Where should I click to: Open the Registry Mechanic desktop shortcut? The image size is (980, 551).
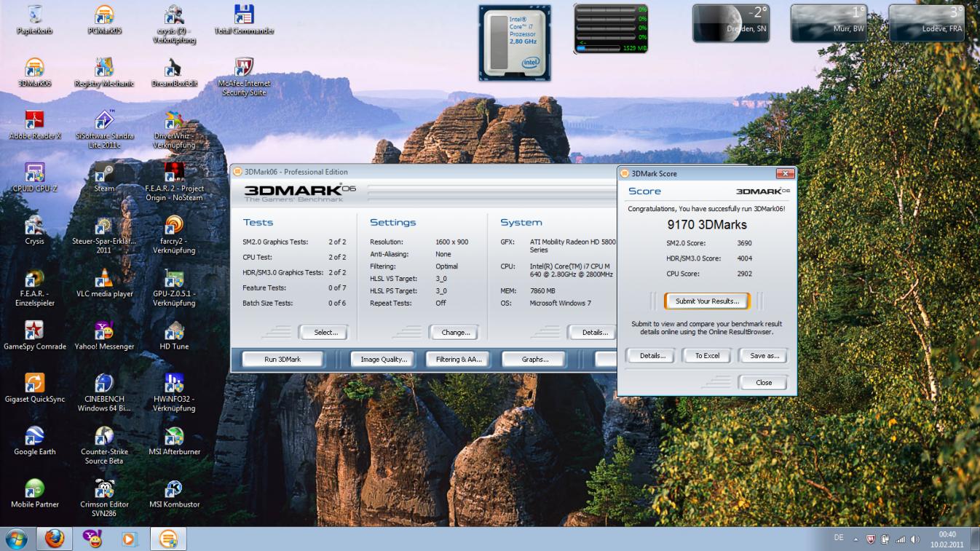(104, 72)
